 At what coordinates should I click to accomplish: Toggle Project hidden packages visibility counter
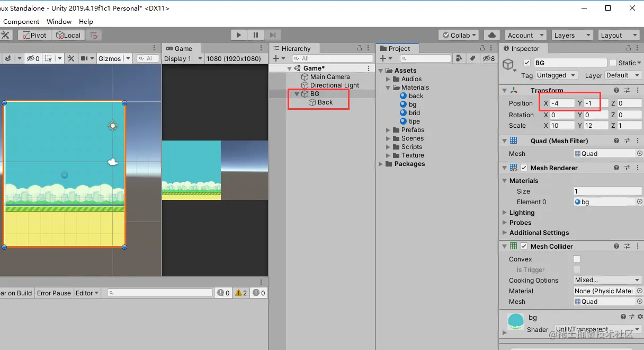point(489,58)
